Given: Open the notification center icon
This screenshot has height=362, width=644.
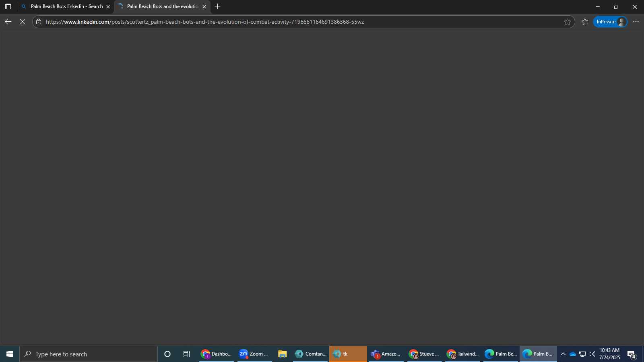Looking at the screenshot, I should [x=632, y=354].
